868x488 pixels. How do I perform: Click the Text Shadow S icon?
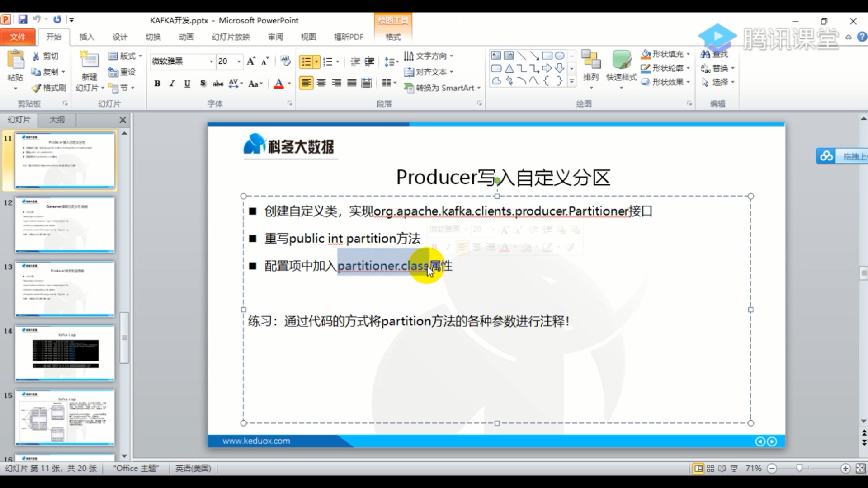tap(203, 83)
